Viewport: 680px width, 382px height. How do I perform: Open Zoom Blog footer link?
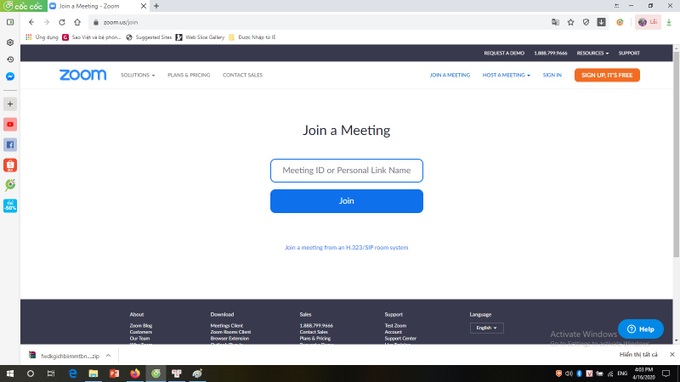[x=141, y=326]
